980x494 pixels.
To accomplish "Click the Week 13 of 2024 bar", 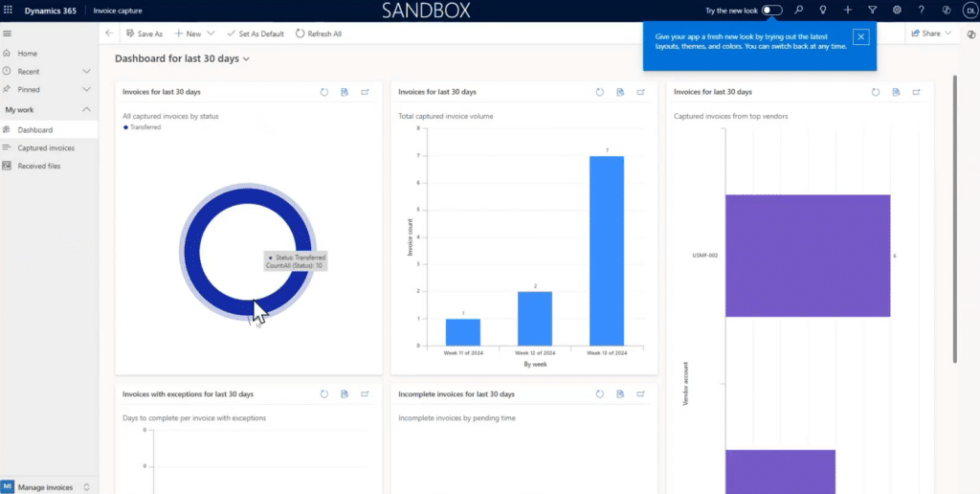I will click(x=606, y=251).
